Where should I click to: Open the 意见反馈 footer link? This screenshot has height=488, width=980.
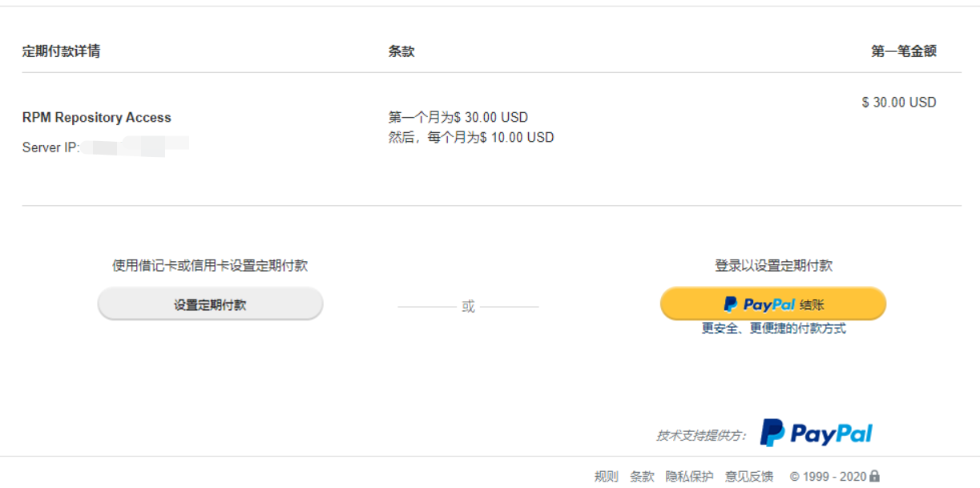pyautogui.click(x=749, y=477)
